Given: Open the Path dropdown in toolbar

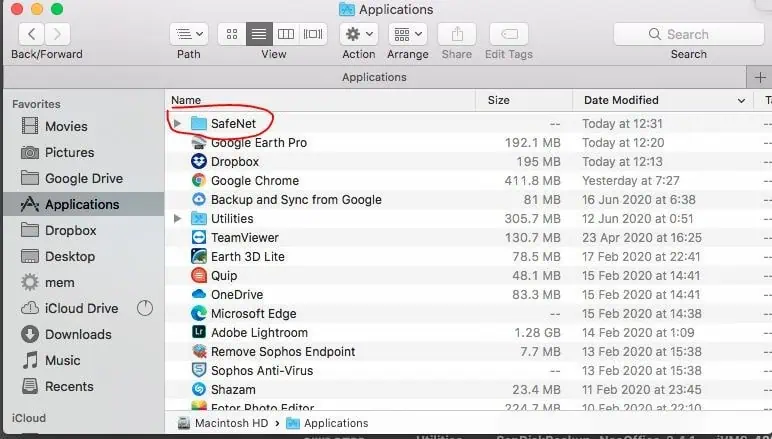Looking at the screenshot, I should (x=189, y=34).
